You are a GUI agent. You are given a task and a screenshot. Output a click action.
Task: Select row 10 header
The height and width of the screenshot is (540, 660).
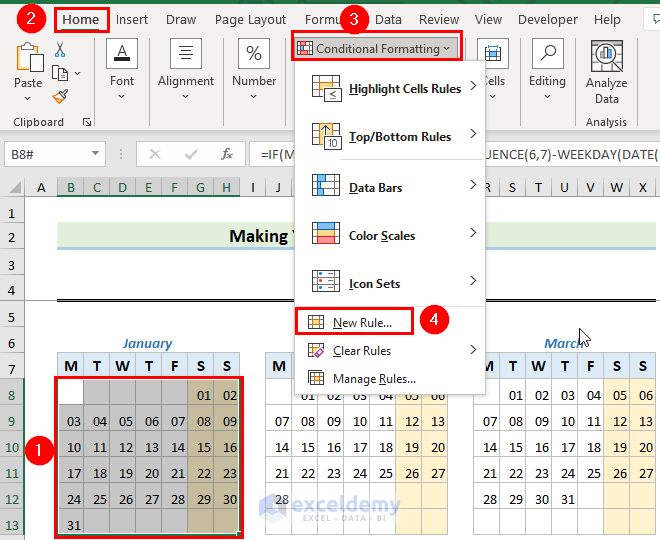point(12,447)
